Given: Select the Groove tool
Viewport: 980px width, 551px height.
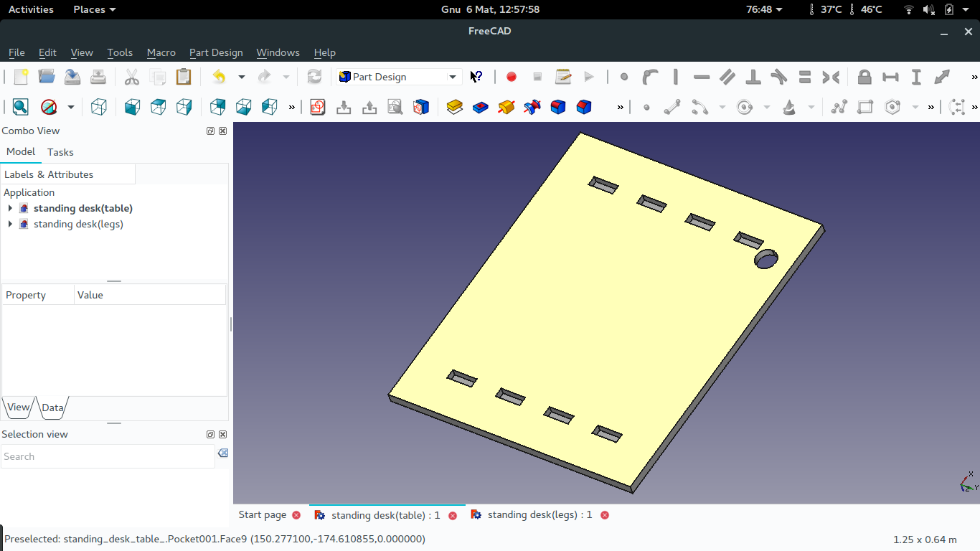Looking at the screenshot, I should [x=531, y=106].
